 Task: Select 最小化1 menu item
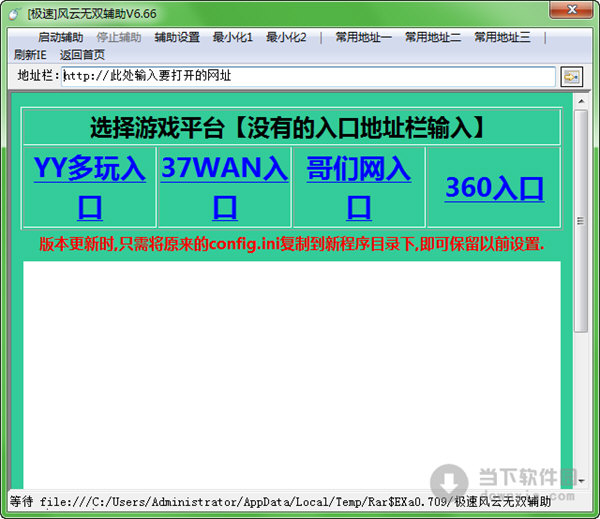(x=233, y=37)
